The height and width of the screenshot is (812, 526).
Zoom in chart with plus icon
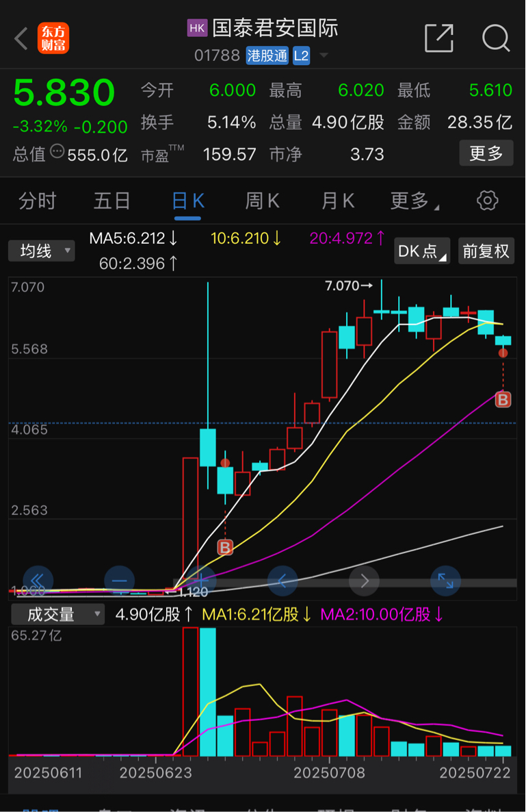[x=200, y=581]
